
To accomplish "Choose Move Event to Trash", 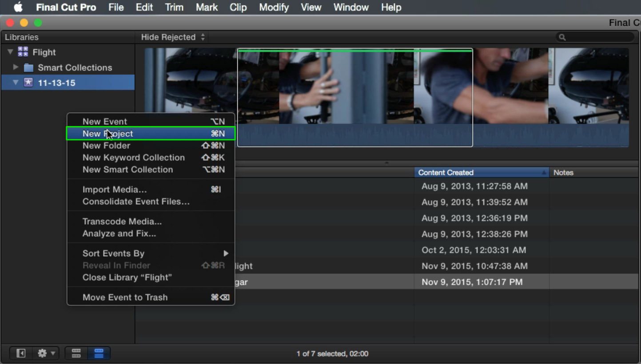I will (151, 297).
